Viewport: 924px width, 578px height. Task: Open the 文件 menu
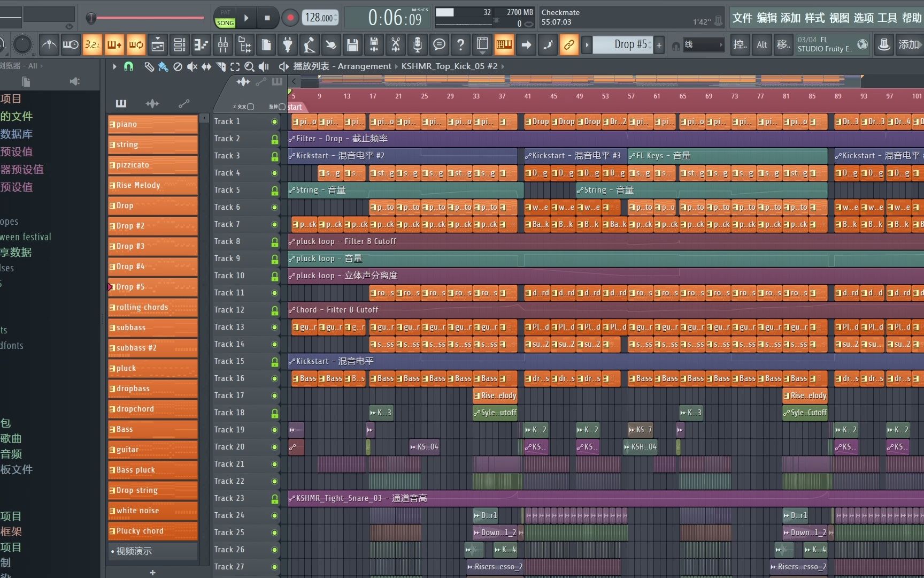[742, 18]
